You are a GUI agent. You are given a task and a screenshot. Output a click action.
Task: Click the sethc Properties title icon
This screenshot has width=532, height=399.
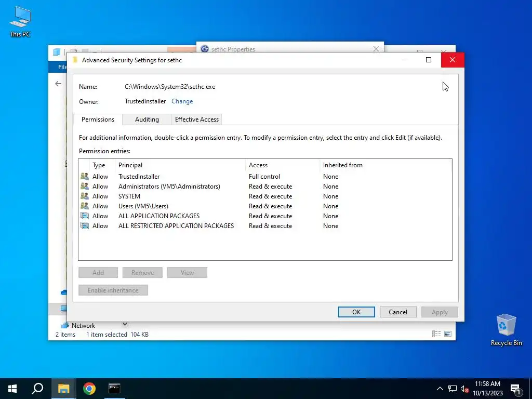(205, 49)
